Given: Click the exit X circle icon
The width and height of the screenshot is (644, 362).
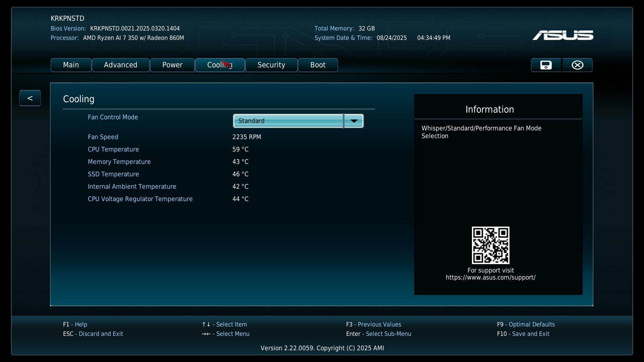Looking at the screenshot, I should click(x=577, y=65).
